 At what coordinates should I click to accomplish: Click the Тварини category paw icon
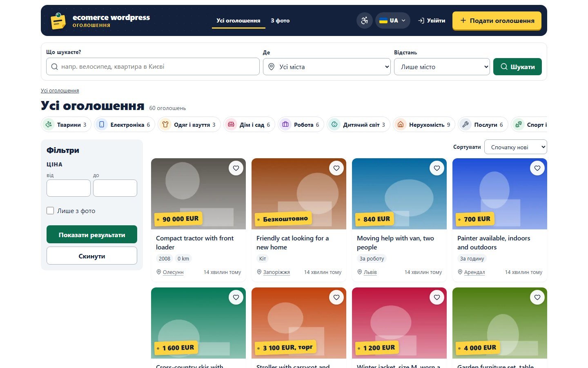point(49,124)
